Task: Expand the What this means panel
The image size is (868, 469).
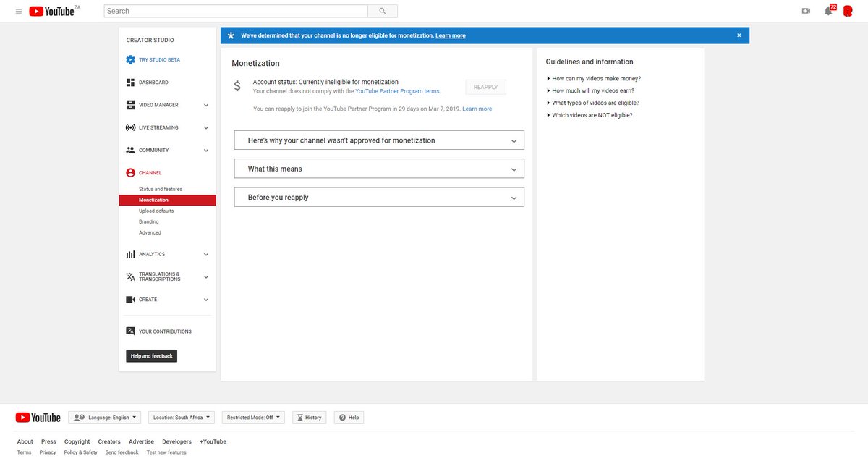Action: 379,169
